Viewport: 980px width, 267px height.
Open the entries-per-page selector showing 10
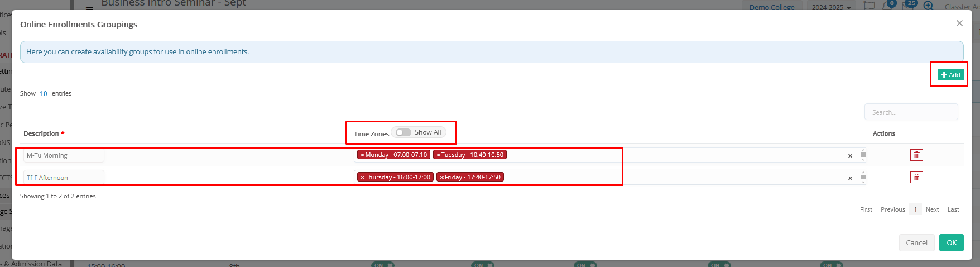pos(44,94)
